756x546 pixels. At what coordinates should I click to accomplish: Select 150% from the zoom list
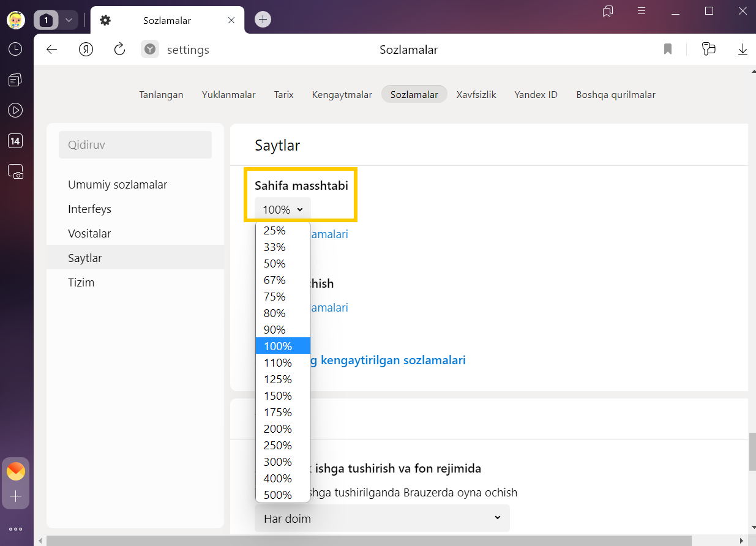278,395
